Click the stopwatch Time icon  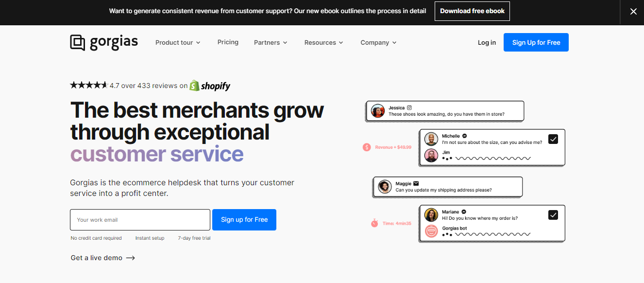click(x=374, y=223)
